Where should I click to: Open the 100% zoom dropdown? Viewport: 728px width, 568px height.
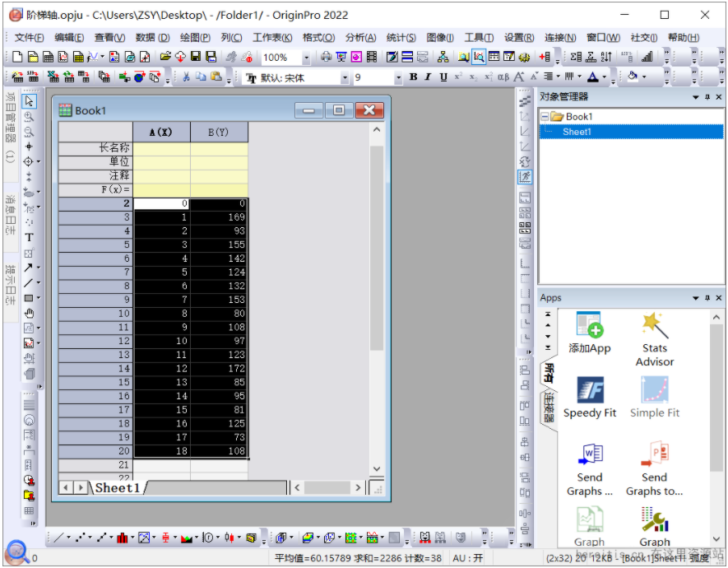pyautogui.click(x=306, y=58)
